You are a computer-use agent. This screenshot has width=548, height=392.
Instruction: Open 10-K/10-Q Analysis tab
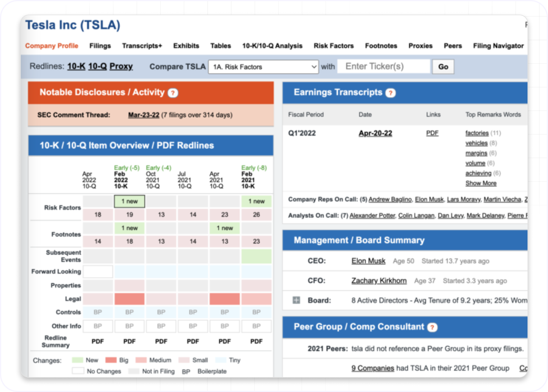tap(272, 46)
